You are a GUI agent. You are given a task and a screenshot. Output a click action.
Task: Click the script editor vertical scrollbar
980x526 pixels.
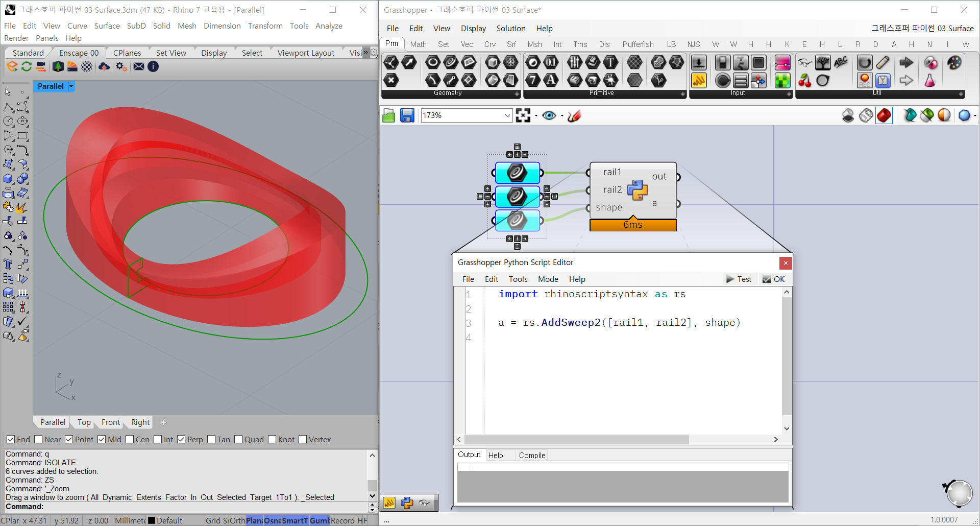click(787, 355)
